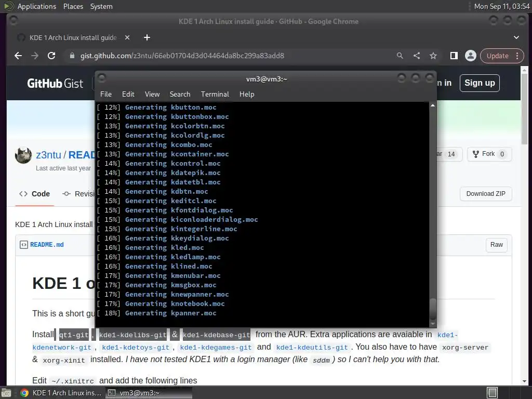Click terminal scrollbar down arrow

tap(433, 323)
